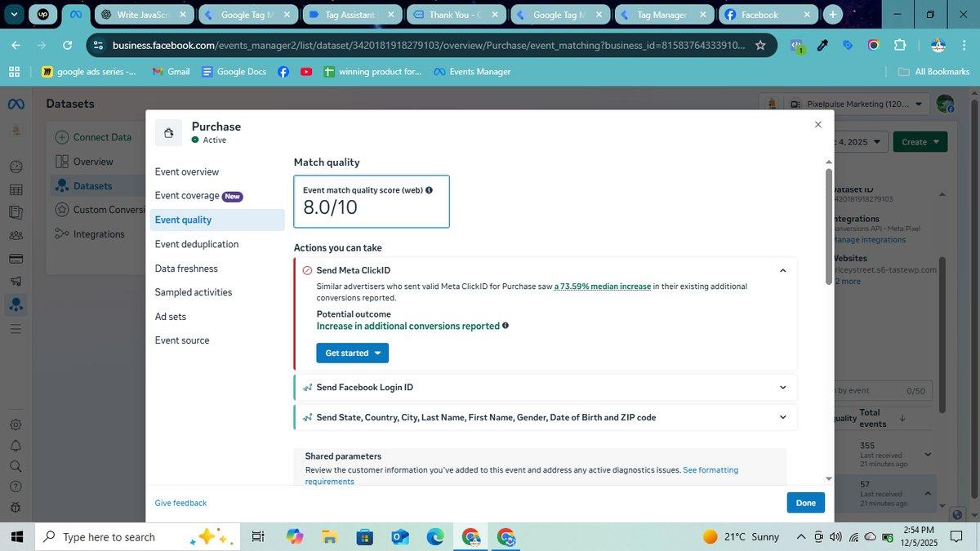
Task: Open the notifications bell in sidebar
Action: pyautogui.click(x=16, y=446)
